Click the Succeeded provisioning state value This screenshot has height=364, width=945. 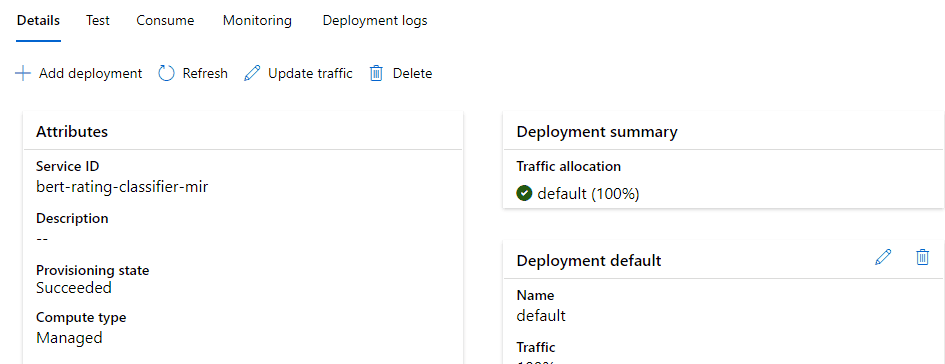pyautogui.click(x=74, y=288)
